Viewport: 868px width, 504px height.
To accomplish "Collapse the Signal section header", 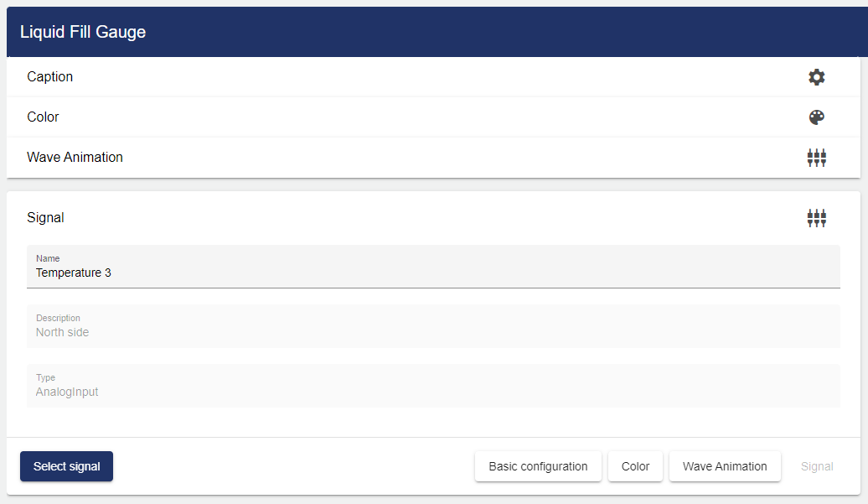I will 419,218.
